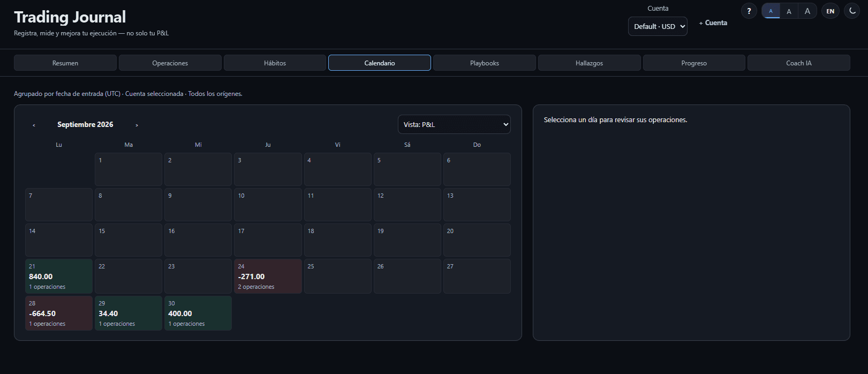Add a new account with + Cuenta
Image resolution: width=868 pixels, height=374 pixels.
pos(713,23)
